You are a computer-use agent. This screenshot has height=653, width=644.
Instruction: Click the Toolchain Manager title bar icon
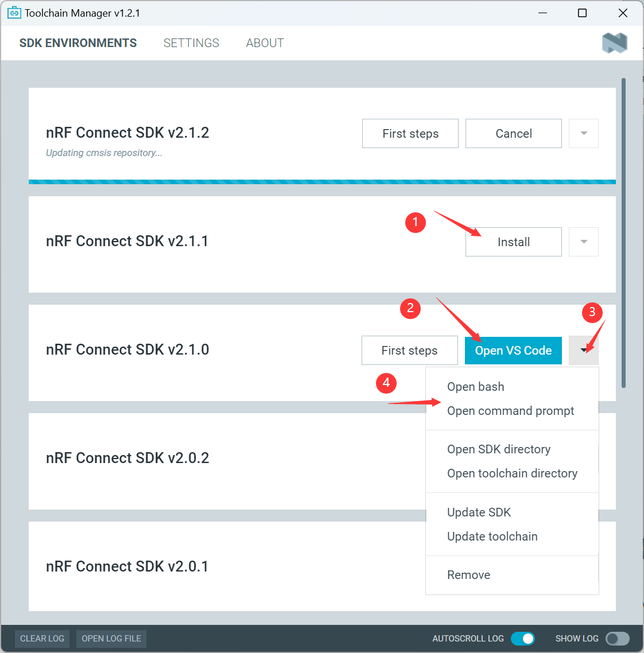14,12
